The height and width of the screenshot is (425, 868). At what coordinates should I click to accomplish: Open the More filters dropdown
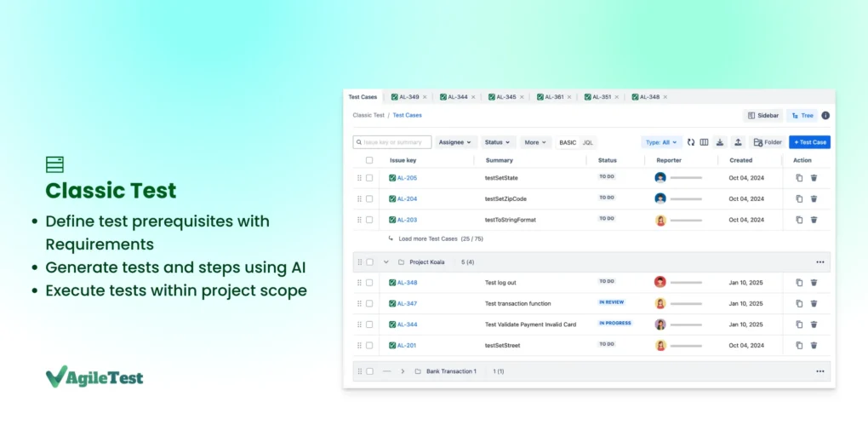[x=535, y=142]
